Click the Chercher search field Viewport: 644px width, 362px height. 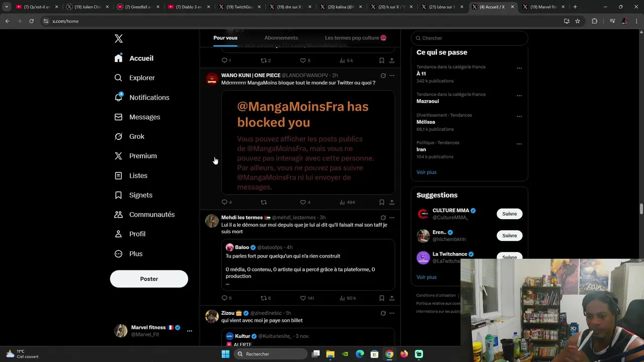point(469,38)
